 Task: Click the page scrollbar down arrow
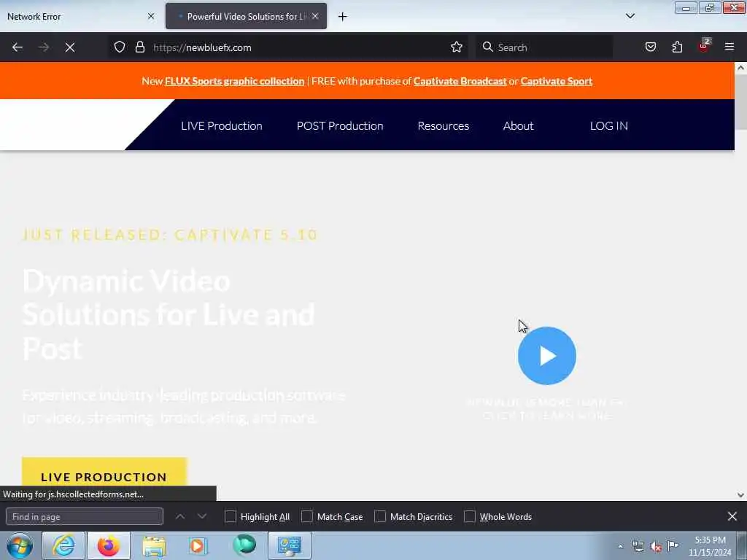[741, 495]
